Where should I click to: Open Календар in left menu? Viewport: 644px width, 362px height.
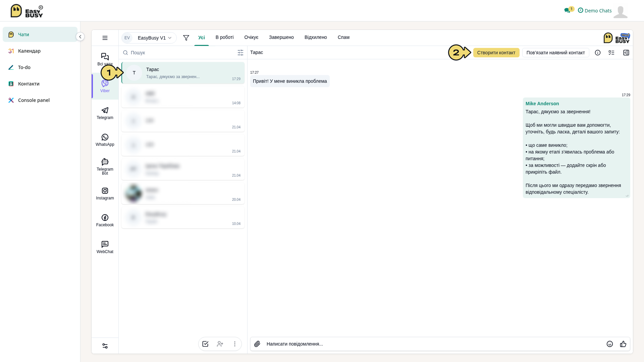click(40, 51)
